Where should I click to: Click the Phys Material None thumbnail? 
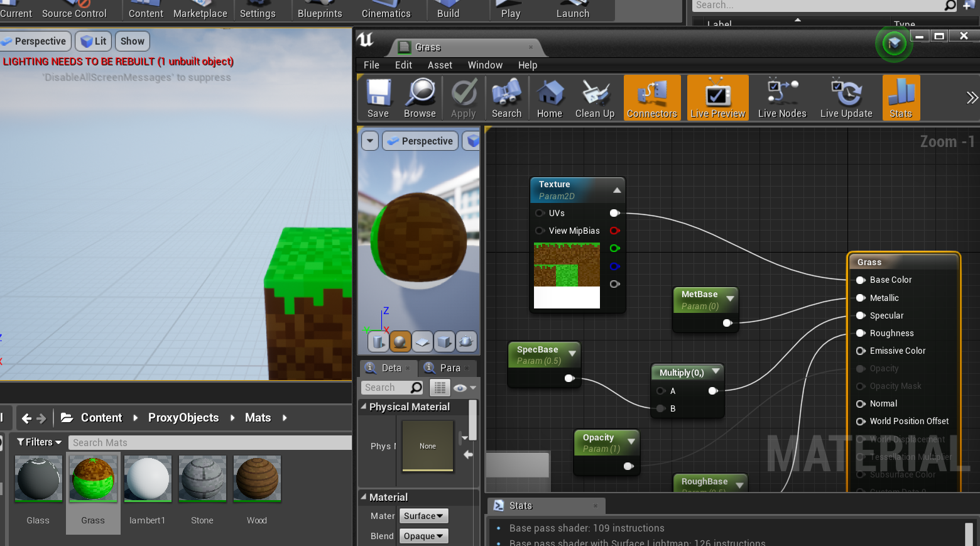[428, 446]
